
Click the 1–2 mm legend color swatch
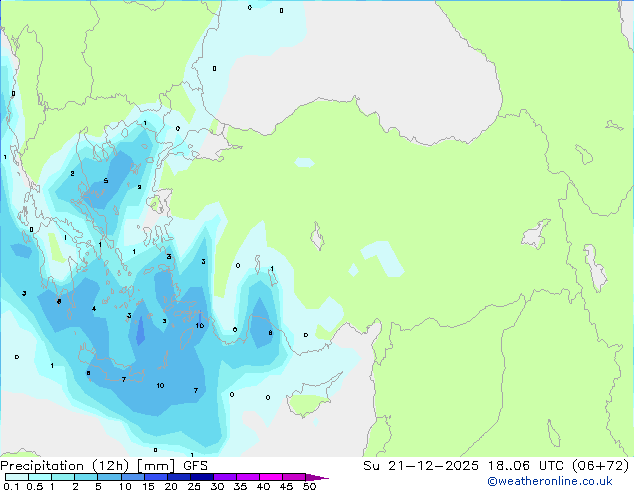tap(63, 477)
